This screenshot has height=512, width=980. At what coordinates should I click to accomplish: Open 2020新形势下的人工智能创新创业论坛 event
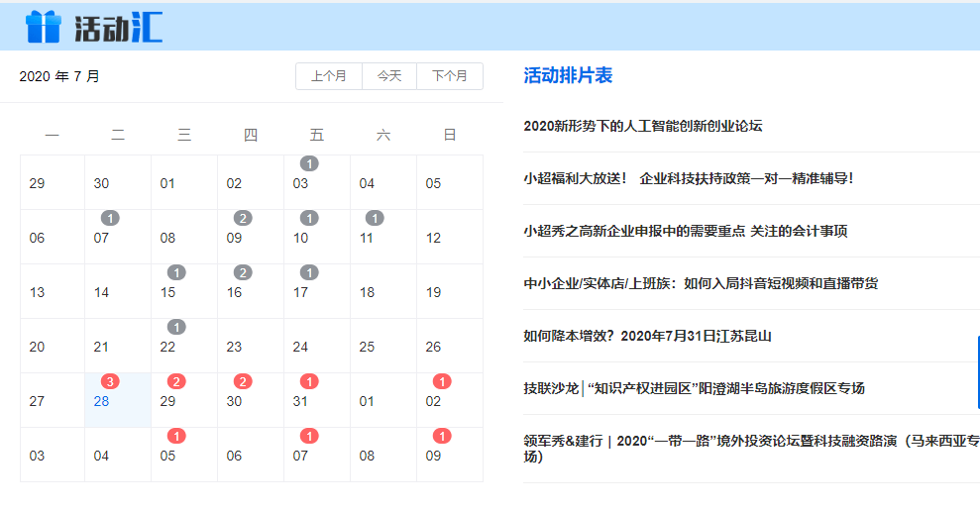pyautogui.click(x=643, y=126)
